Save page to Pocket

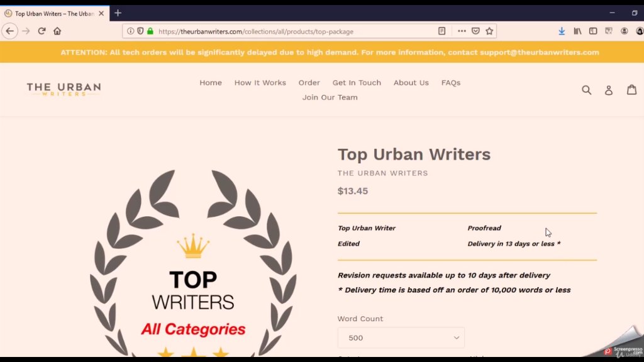click(x=475, y=31)
